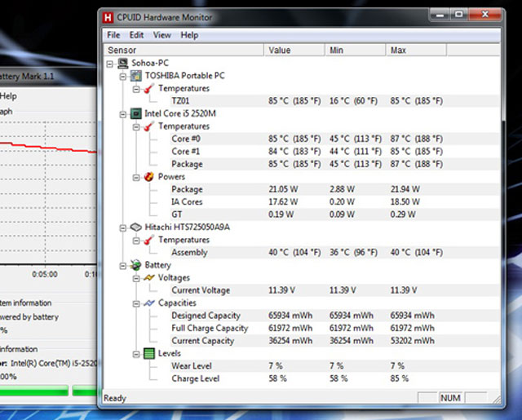Open the View menu

point(162,35)
